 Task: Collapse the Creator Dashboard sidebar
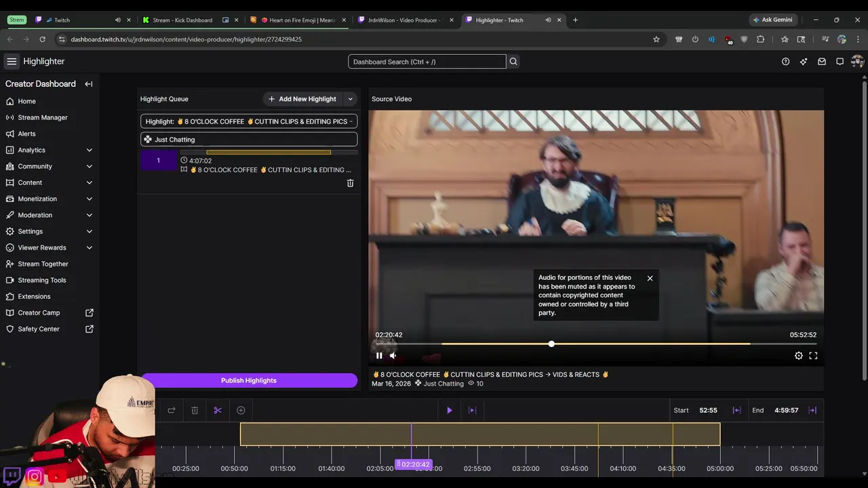pyautogui.click(x=89, y=84)
